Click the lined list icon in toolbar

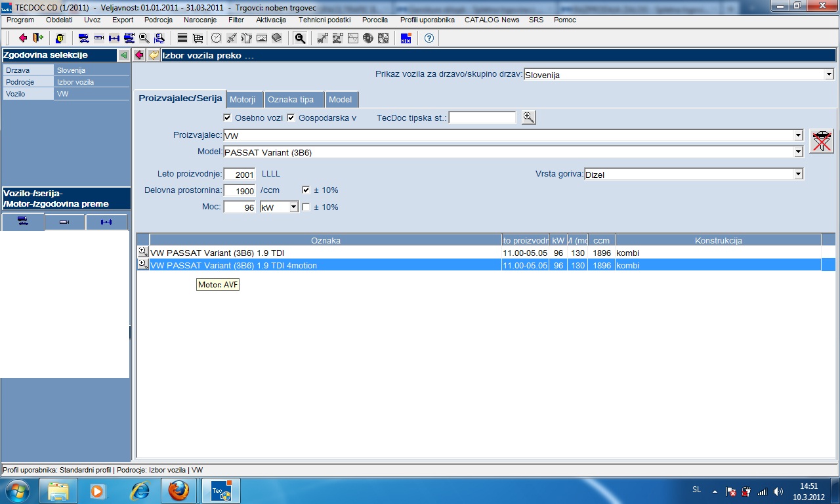182,38
